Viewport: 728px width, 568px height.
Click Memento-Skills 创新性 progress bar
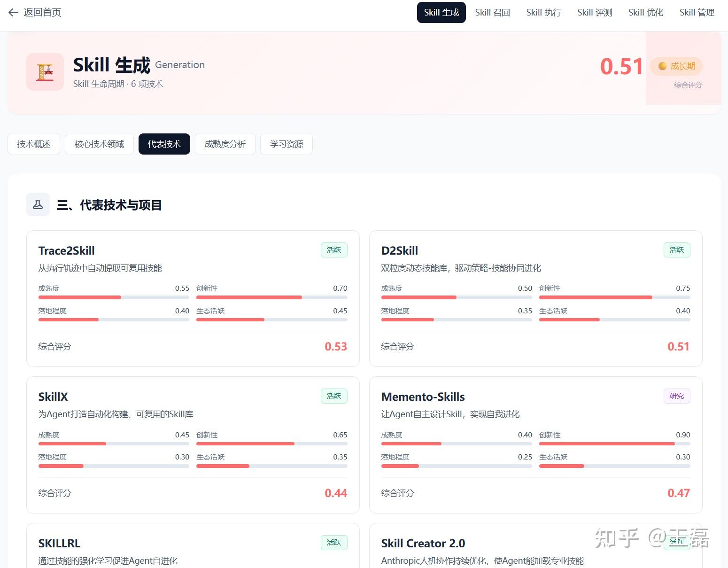click(x=615, y=444)
